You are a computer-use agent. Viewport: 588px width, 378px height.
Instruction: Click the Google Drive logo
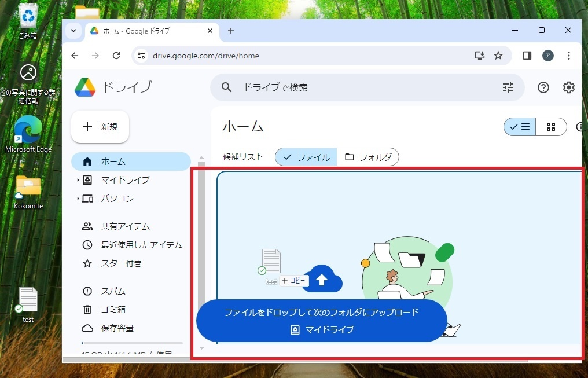point(85,87)
